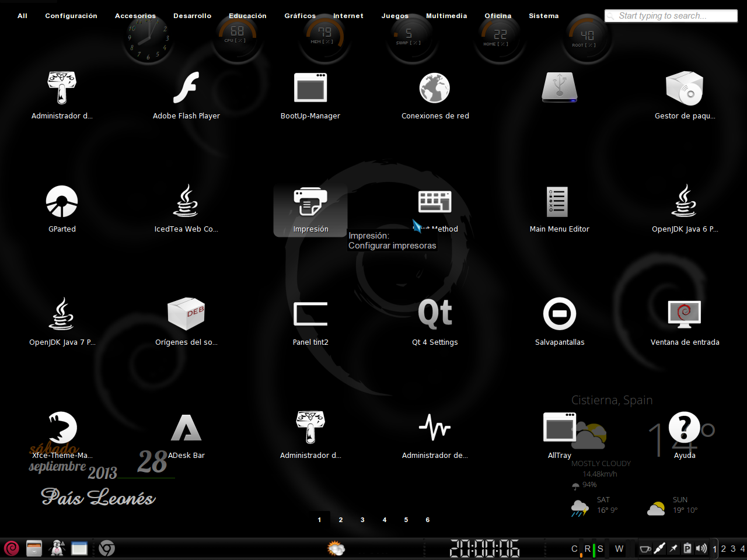Image resolution: width=747 pixels, height=560 pixels.
Task: Show the All category
Action: (22, 16)
